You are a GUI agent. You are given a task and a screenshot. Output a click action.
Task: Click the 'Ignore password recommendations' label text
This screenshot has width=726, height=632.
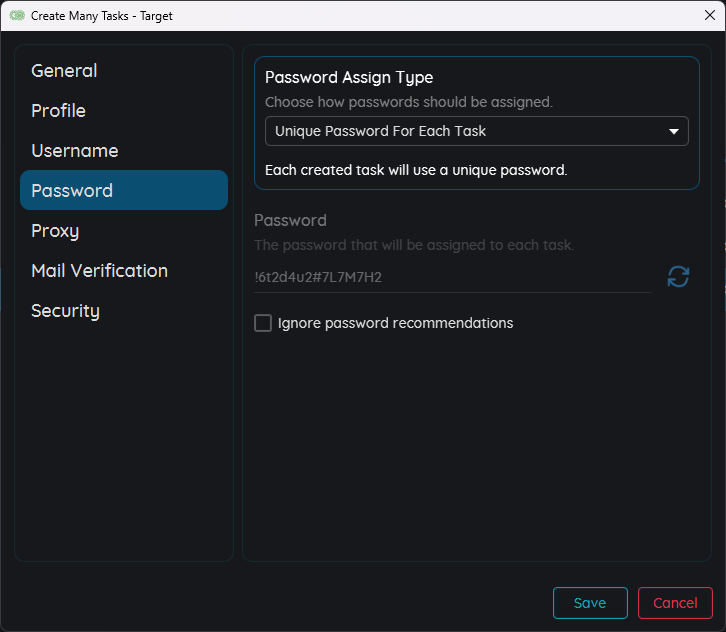[395, 323]
